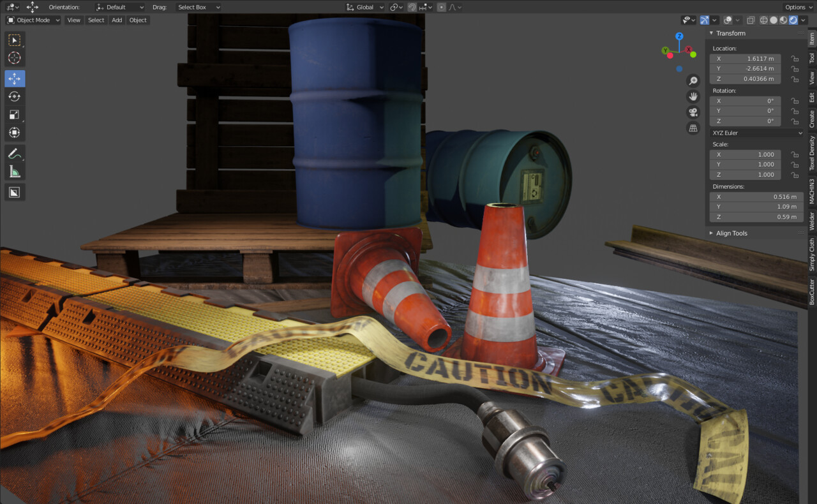817x504 pixels.
Task: Open the overlays options dropdown arrow
Action: coord(737,20)
